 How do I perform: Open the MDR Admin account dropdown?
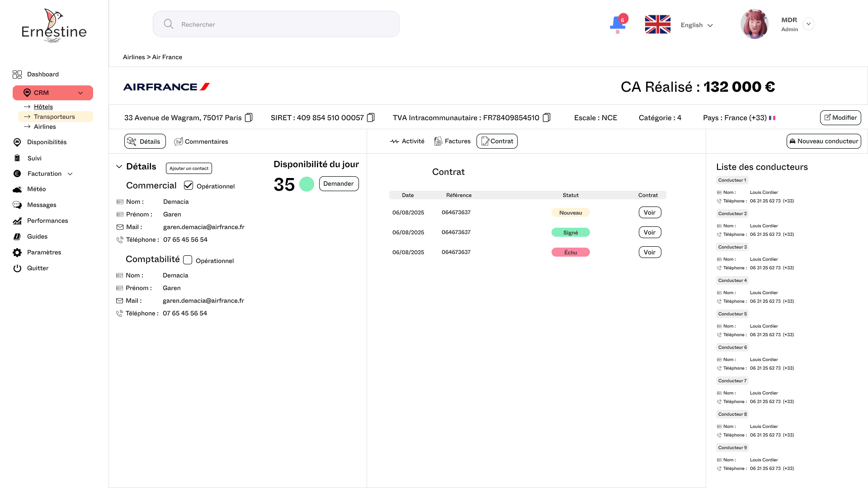808,24
